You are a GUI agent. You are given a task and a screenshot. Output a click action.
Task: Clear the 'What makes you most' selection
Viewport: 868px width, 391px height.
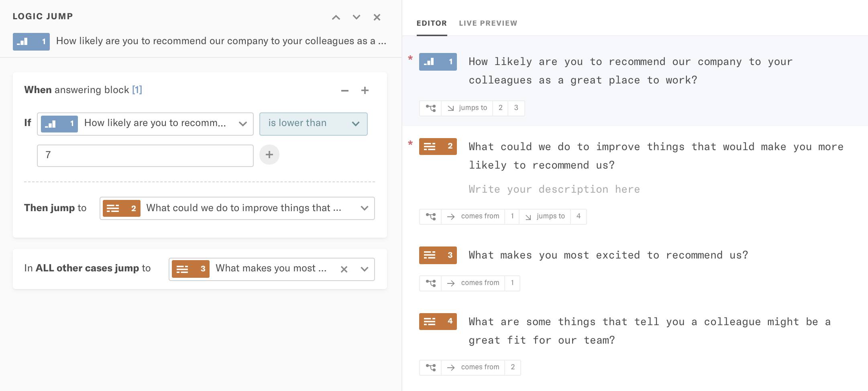click(344, 269)
